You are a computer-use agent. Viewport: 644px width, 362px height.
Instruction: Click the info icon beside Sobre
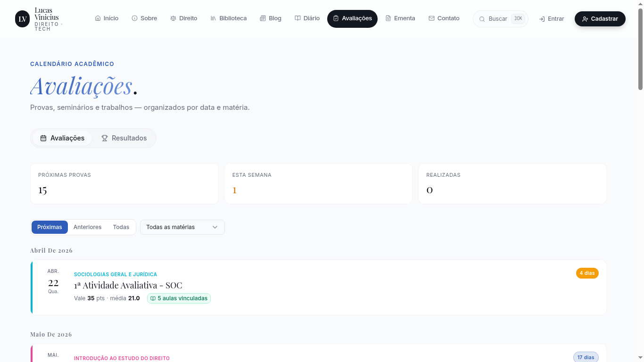(x=134, y=18)
